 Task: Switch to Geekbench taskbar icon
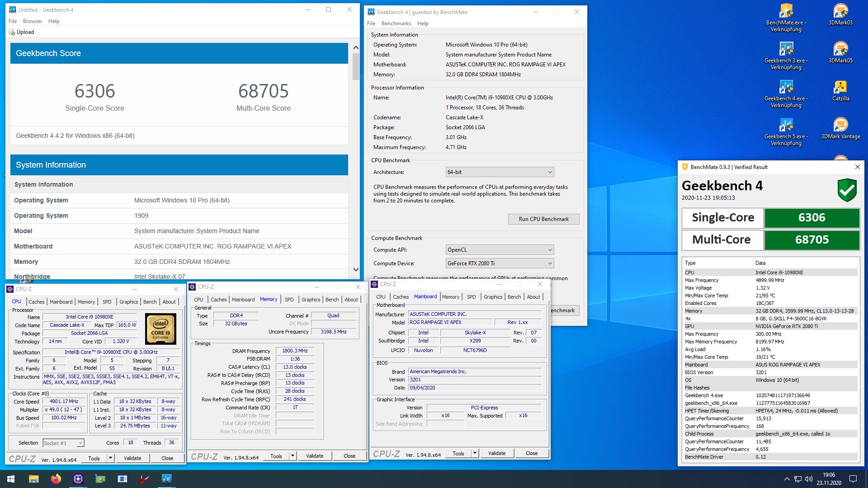tap(166, 479)
